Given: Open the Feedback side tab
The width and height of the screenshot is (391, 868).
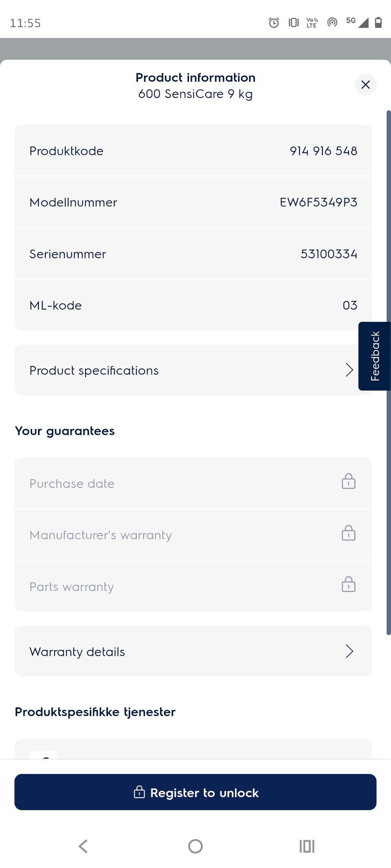Looking at the screenshot, I should [375, 356].
